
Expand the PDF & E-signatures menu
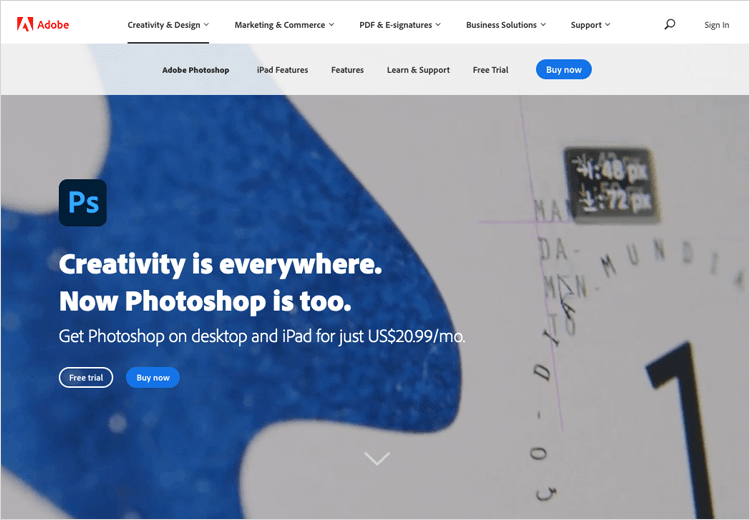[x=400, y=25]
